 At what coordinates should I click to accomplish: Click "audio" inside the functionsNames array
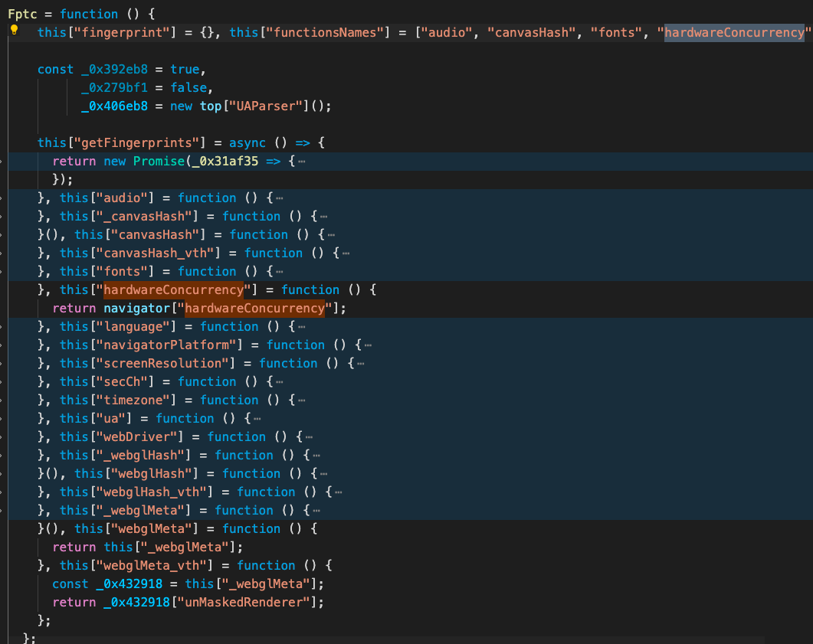tap(447, 33)
